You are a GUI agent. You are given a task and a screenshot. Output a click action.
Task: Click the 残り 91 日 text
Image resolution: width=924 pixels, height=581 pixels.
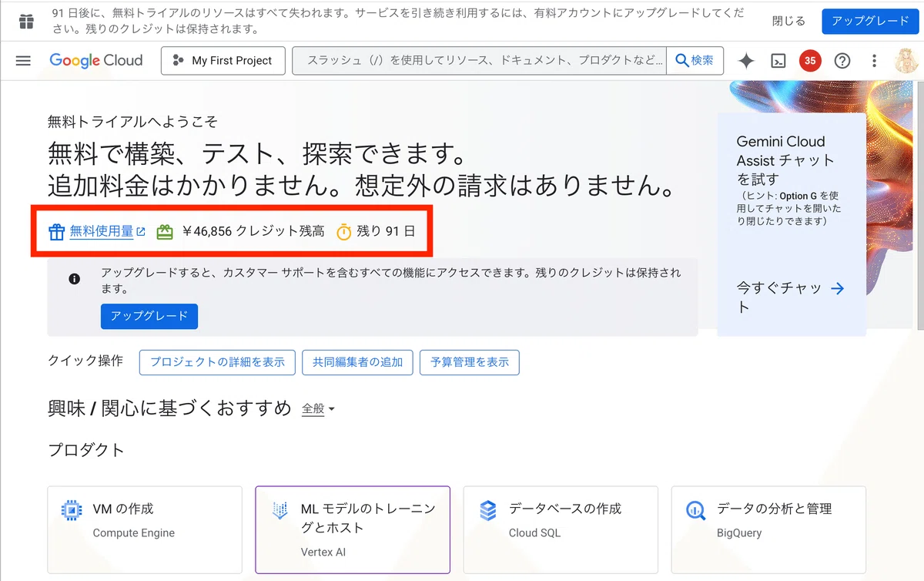click(386, 231)
